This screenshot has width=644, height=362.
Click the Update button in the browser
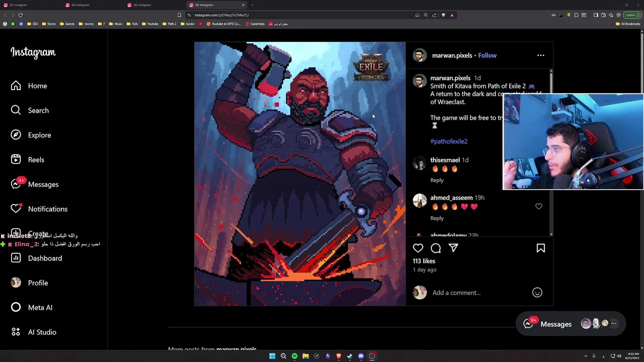(632, 15)
